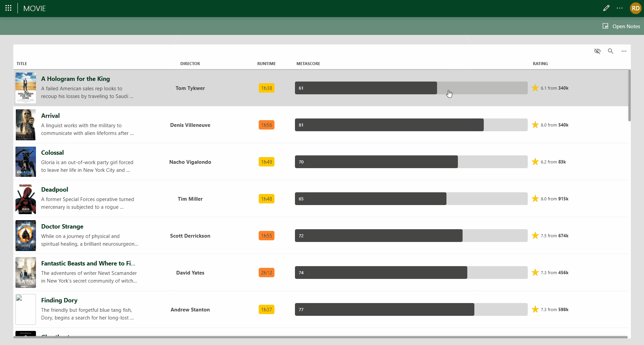Viewport: 644px width, 345px height.
Task: Click the metascore bar showing 77
Action: pos(411,309)
